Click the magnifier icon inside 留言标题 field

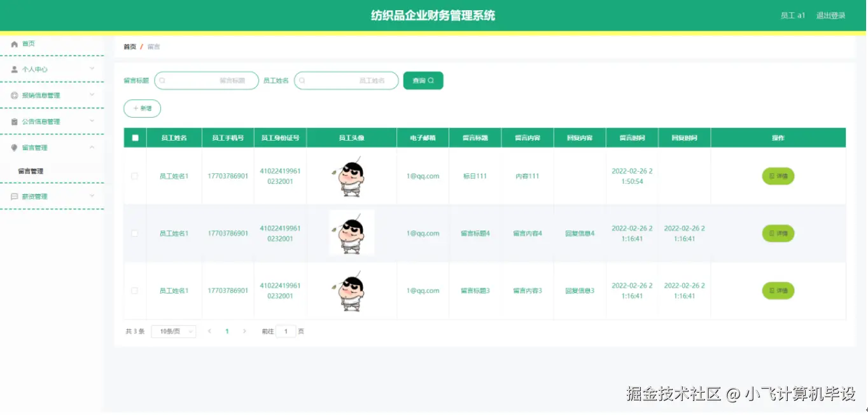(x=163, y=80)
